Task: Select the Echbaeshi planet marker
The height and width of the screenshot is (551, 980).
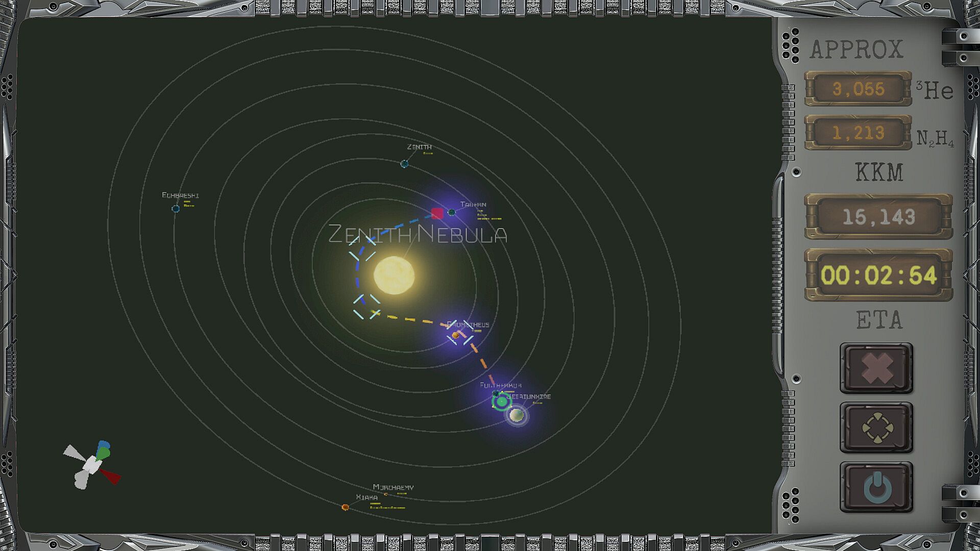Action: [176, 209]
